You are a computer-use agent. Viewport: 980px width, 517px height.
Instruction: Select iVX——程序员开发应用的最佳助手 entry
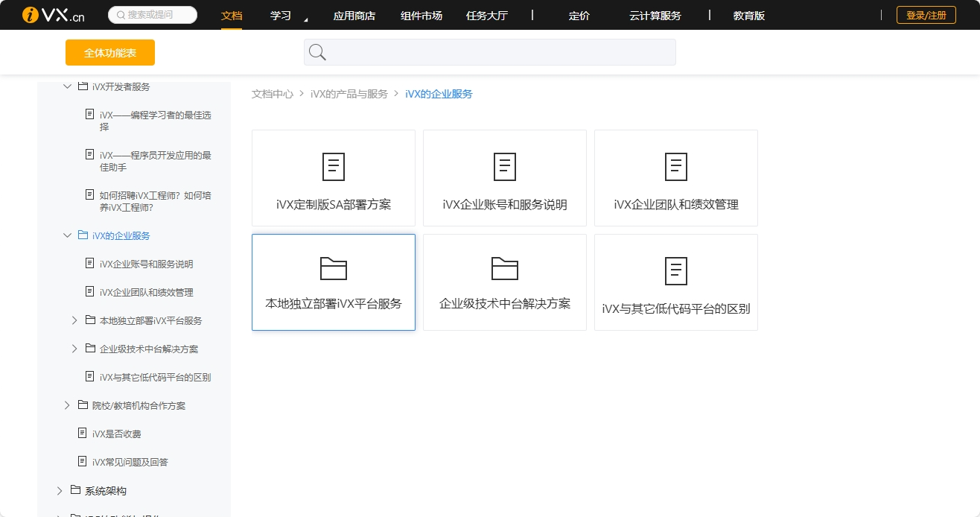[x=155, y=161]
